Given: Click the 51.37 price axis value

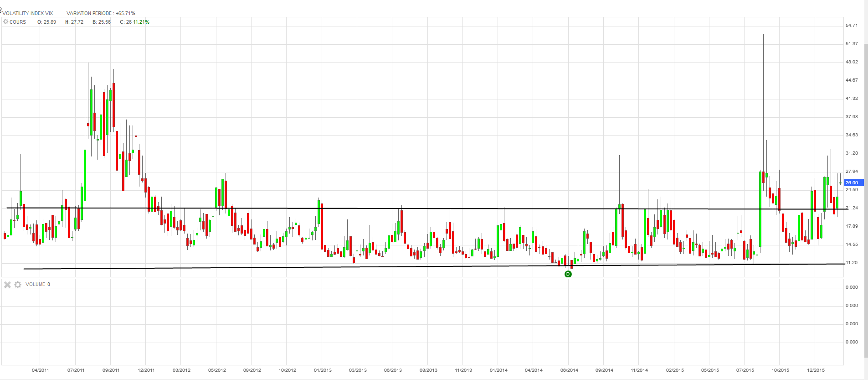Looking at the screenshot, I should [x=852, y=44].
